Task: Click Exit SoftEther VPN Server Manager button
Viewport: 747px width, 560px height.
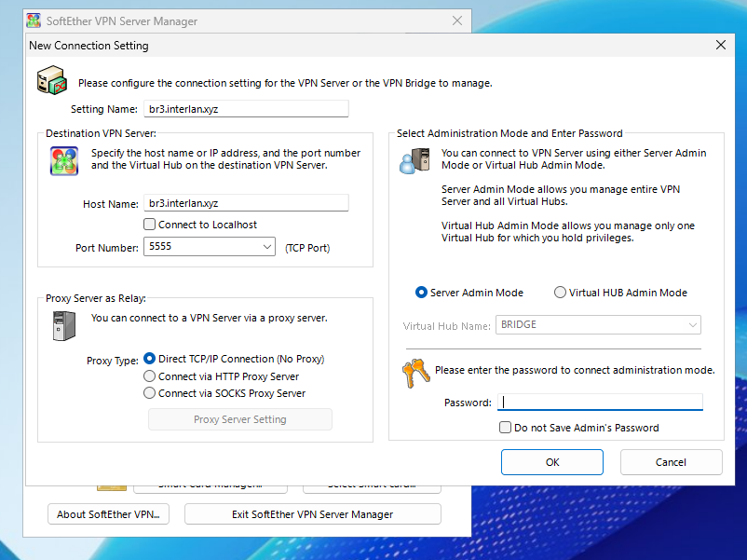Action: (313, 514)
